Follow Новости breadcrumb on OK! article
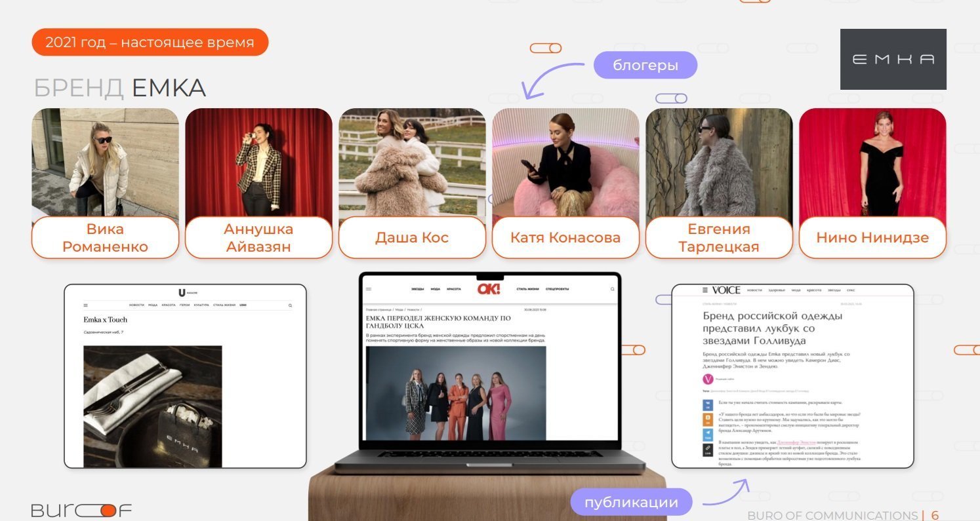Viewport: 980px width, 521px height. click(x=413, y=309)
